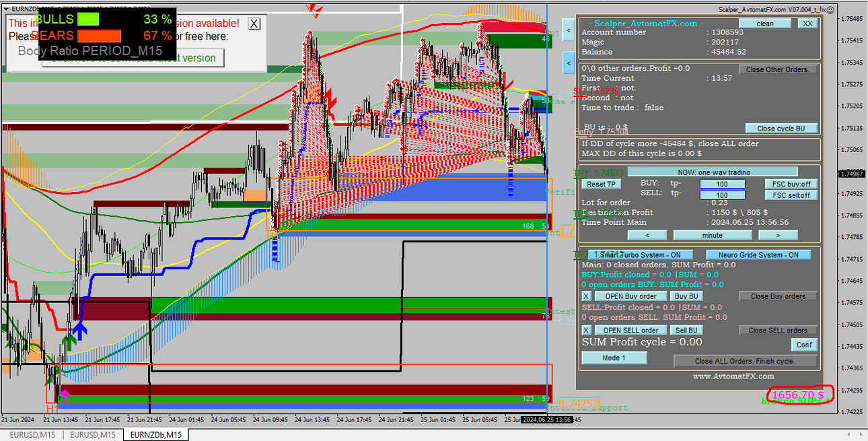Click the magenta 1656.70 $ profit value
868x441 pixels.
pyautogui.click(x=797, y=395)
